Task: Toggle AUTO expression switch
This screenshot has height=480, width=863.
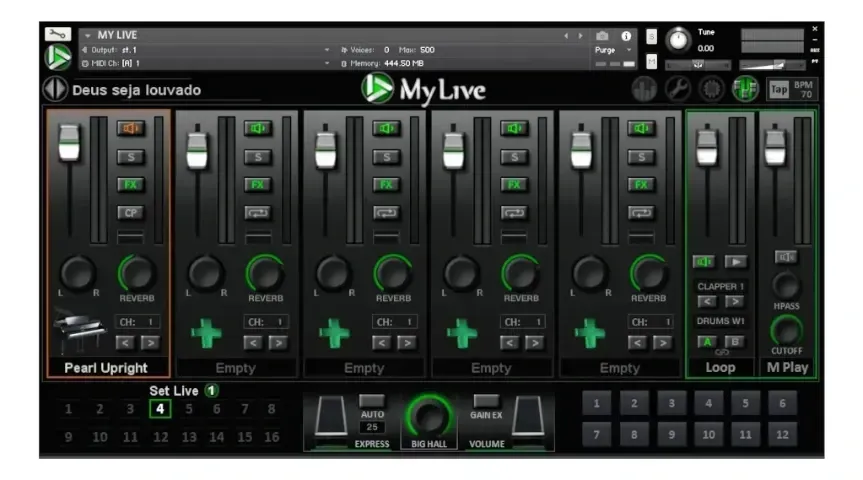Action: coord(372,400)
